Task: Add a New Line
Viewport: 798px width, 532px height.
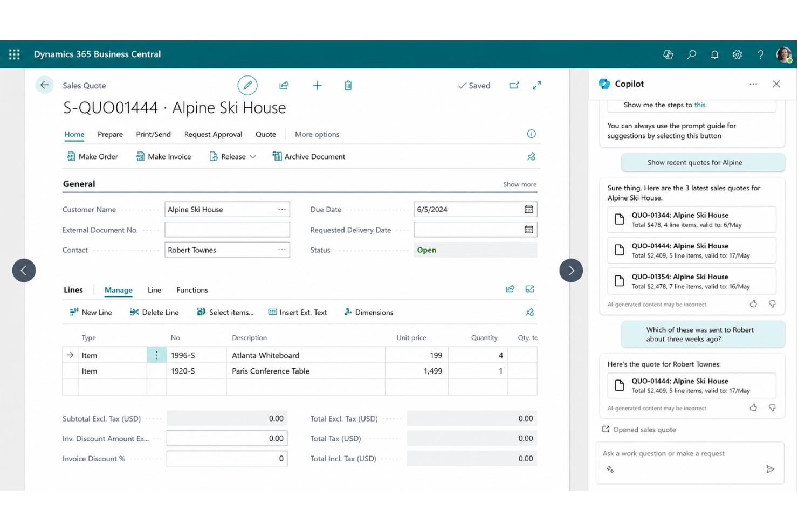Action: point(91,312)
